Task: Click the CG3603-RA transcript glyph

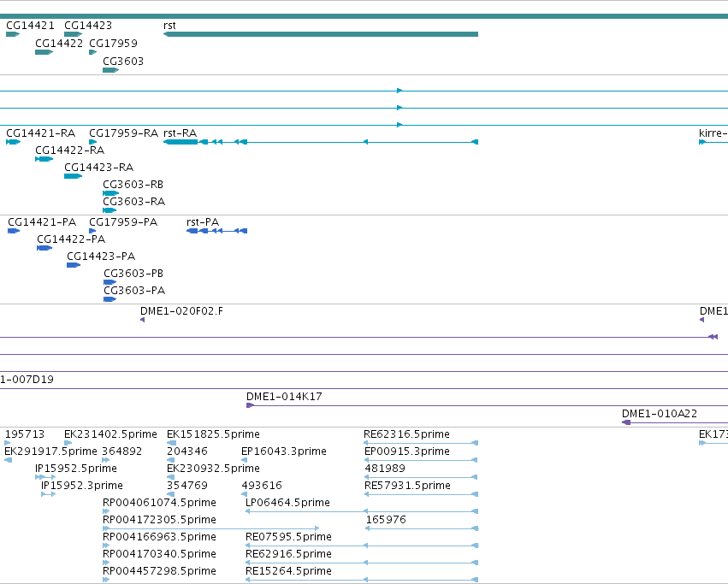Action: click(x=109, y=210)
